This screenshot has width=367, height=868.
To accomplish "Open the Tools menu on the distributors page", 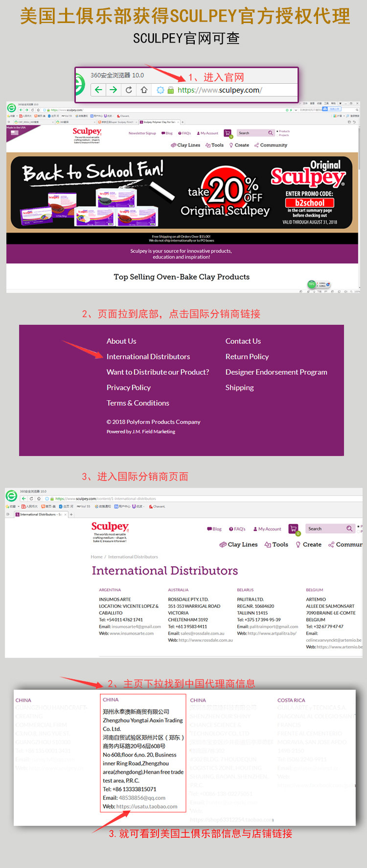I will click(x=276, y=544).
